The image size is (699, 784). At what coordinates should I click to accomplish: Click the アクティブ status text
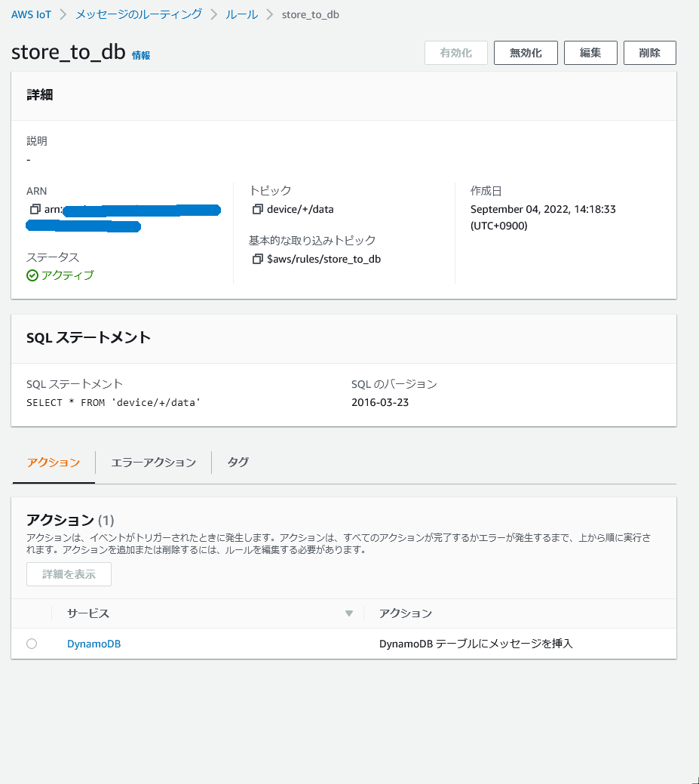pos(67,275)
